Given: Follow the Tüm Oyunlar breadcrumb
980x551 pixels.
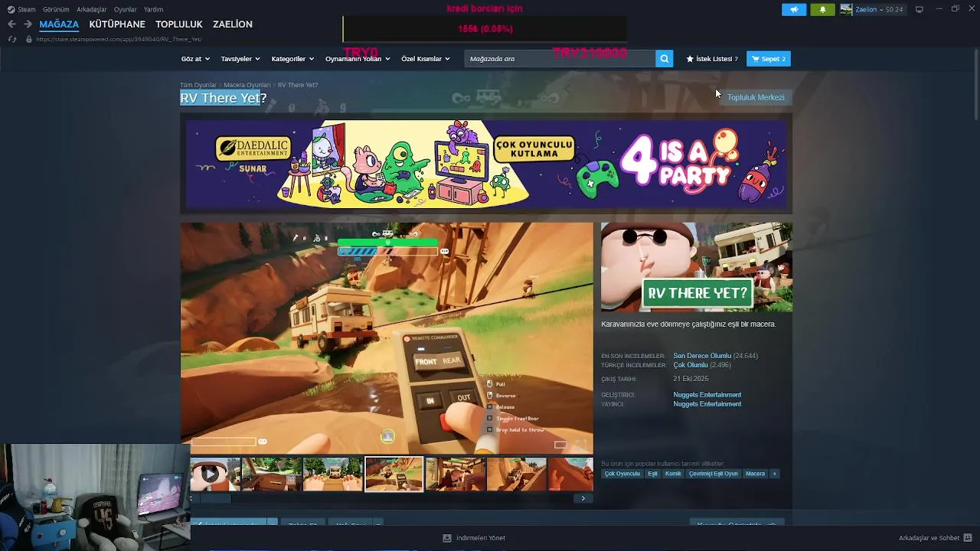Looking at the screenshot, I should 198,85.
